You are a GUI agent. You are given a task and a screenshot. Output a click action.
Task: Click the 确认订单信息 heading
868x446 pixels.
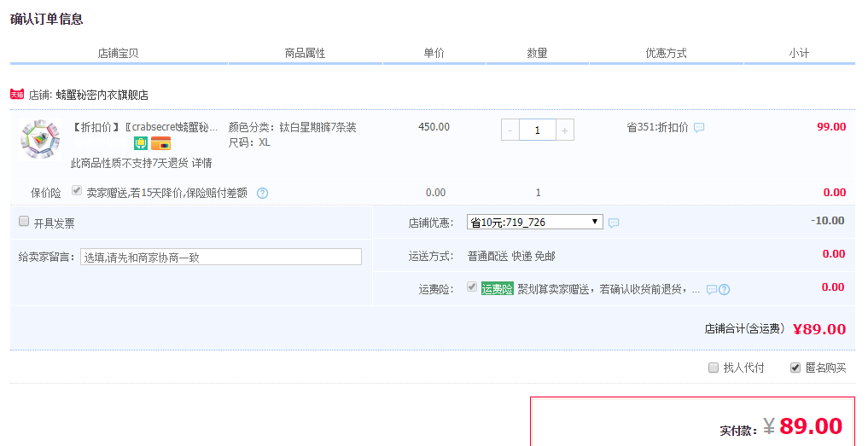click(x=46, y=19)
